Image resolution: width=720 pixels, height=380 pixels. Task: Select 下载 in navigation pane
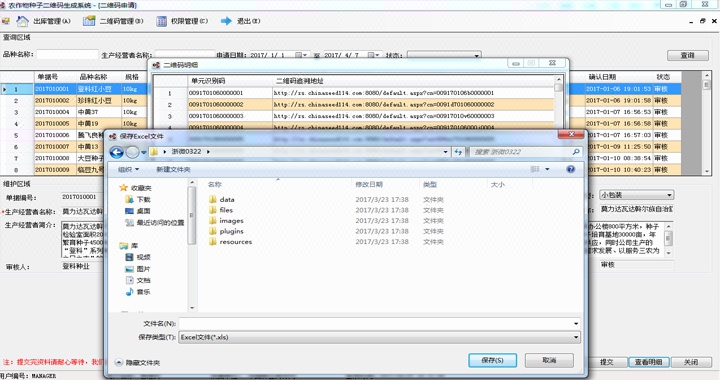(143, 199)
